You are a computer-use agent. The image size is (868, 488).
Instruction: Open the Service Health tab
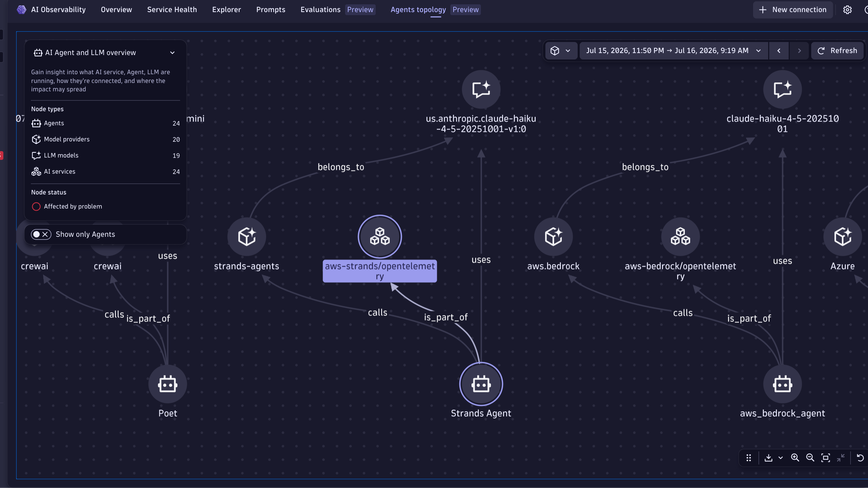(172, 9)
